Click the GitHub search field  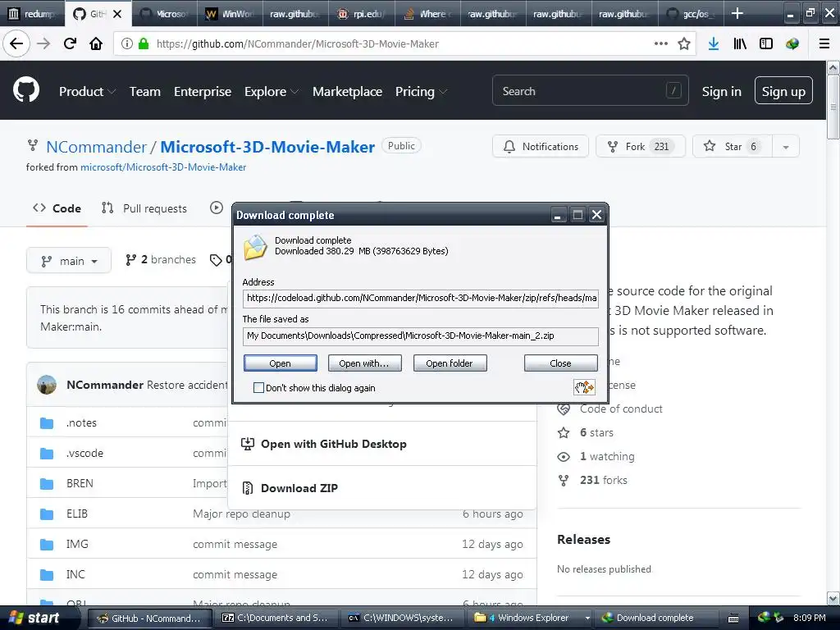[x=590, y=90]
